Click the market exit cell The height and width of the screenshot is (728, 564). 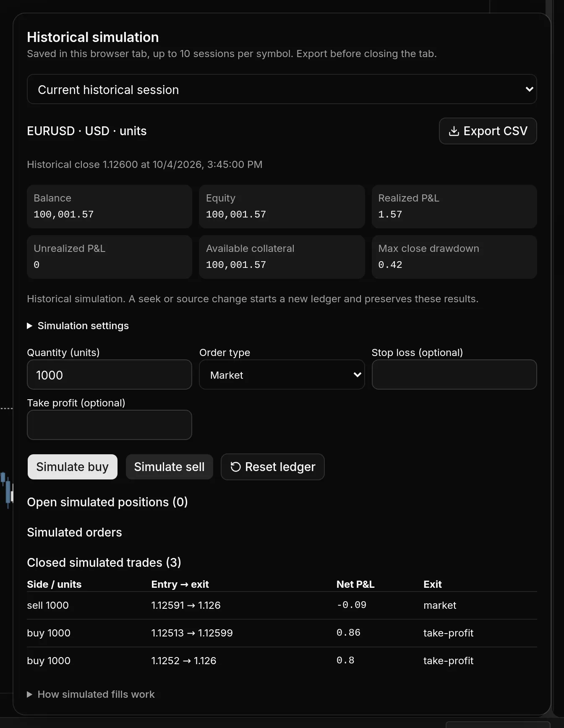click(x=440, y=605)
